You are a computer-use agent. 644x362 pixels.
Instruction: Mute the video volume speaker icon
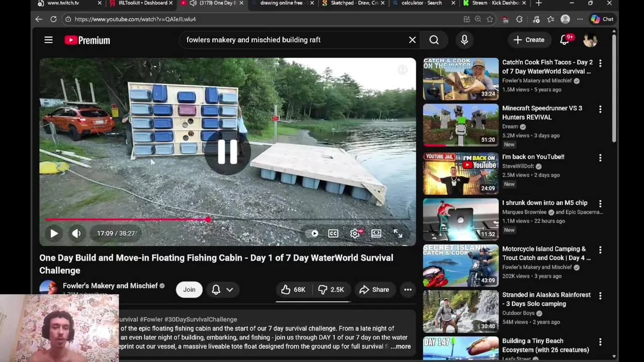76,233
